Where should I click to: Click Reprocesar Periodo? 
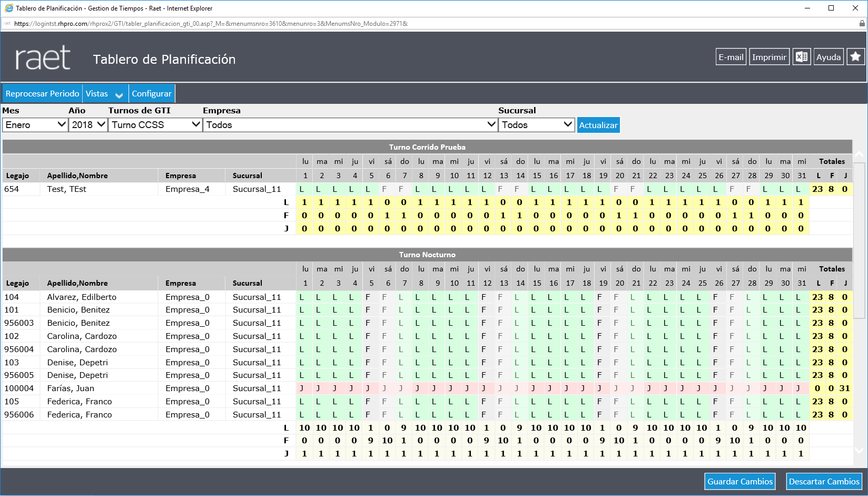[x=42, y=94]
